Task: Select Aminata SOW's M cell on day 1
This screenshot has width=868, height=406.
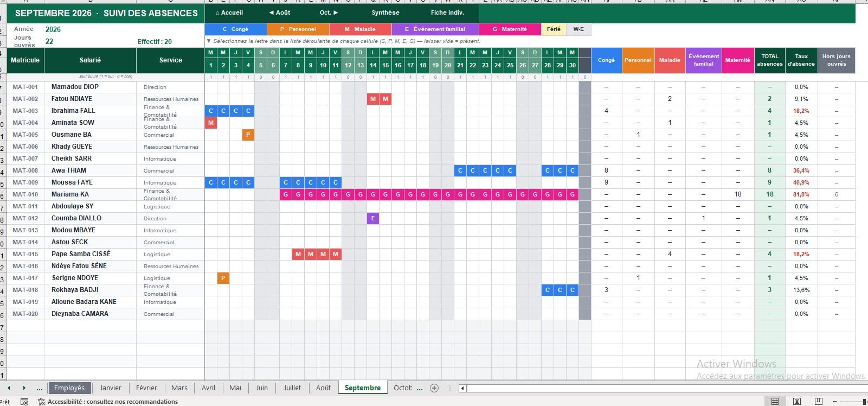Action: click(211, 123)
